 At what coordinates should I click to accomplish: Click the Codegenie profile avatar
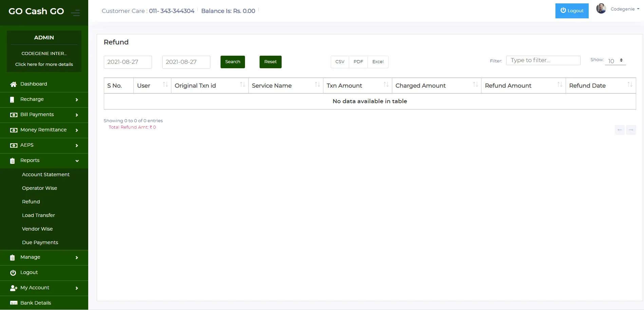(x=601, y=9)
